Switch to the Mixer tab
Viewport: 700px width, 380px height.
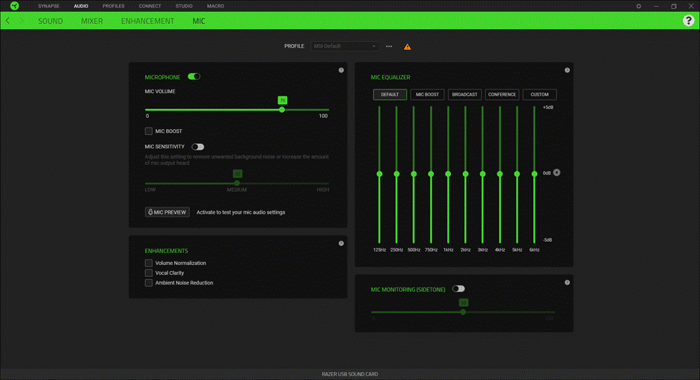(x=92, y=21)
